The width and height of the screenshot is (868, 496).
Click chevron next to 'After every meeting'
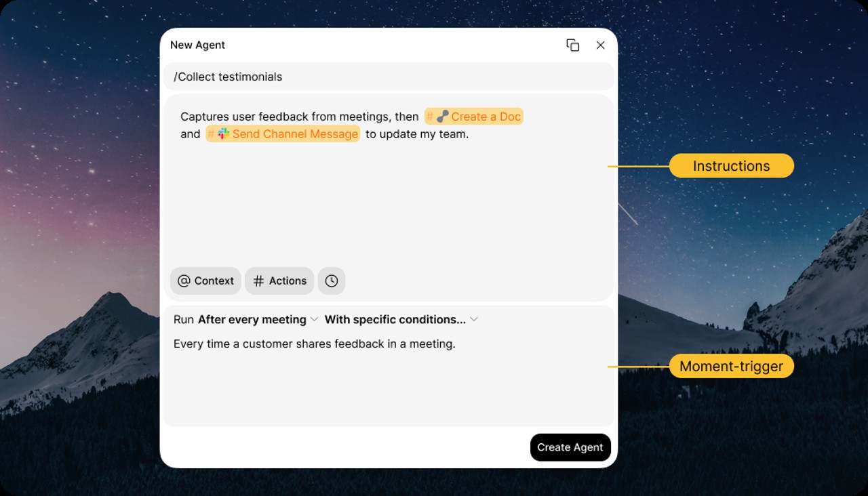click(314, 320)
